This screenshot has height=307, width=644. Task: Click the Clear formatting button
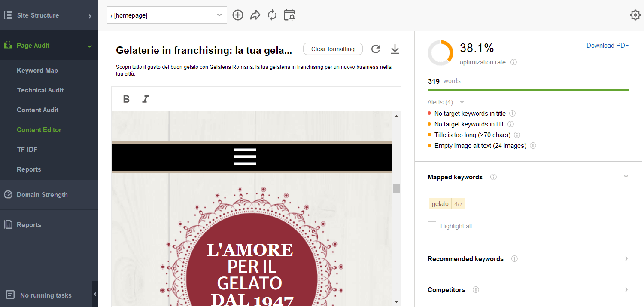click(x=333, y=49)
